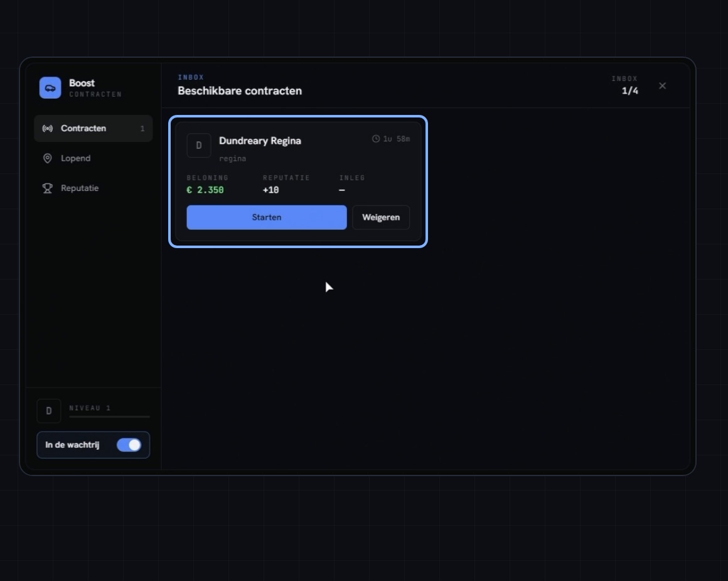This screenshot has height=581, width=728.
Task: Click the € 2.350 reward amount
Action: [205, 190]
